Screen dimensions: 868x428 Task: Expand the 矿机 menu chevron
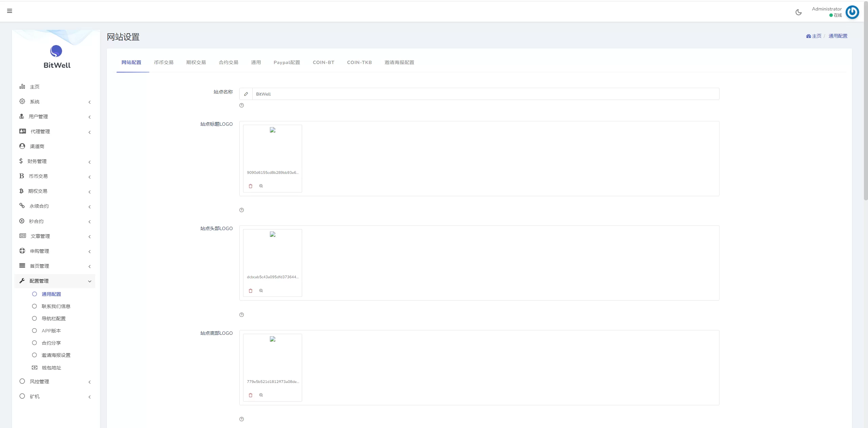[90, 397]
